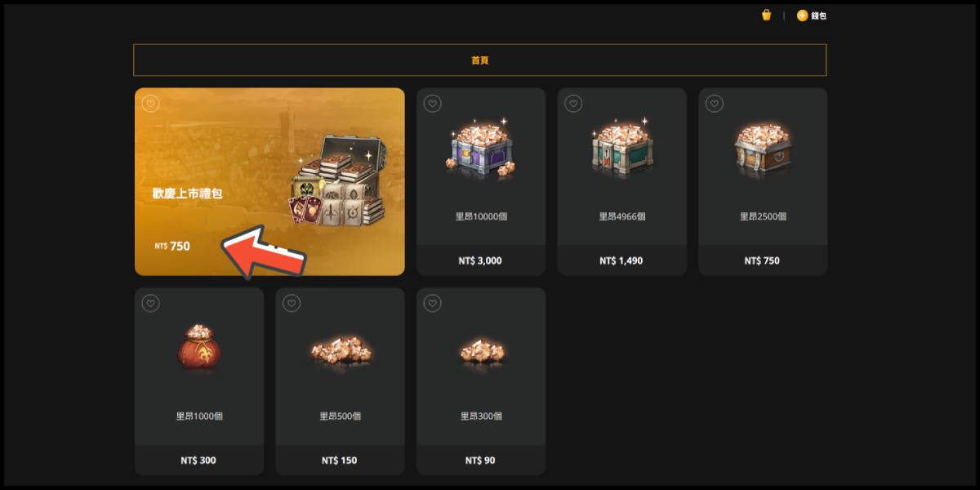Open the shopping basket icon

click(x=766, y=15)
